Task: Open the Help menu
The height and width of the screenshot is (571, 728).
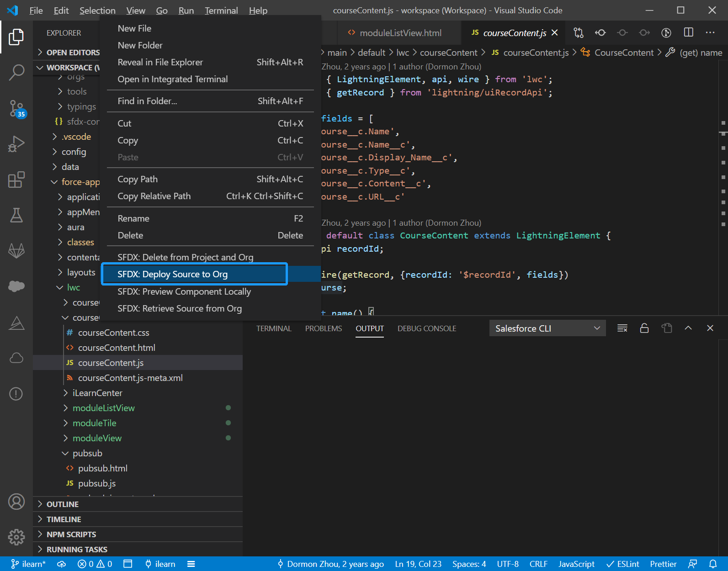Action: pyautogui.click(x=258, y=10)
